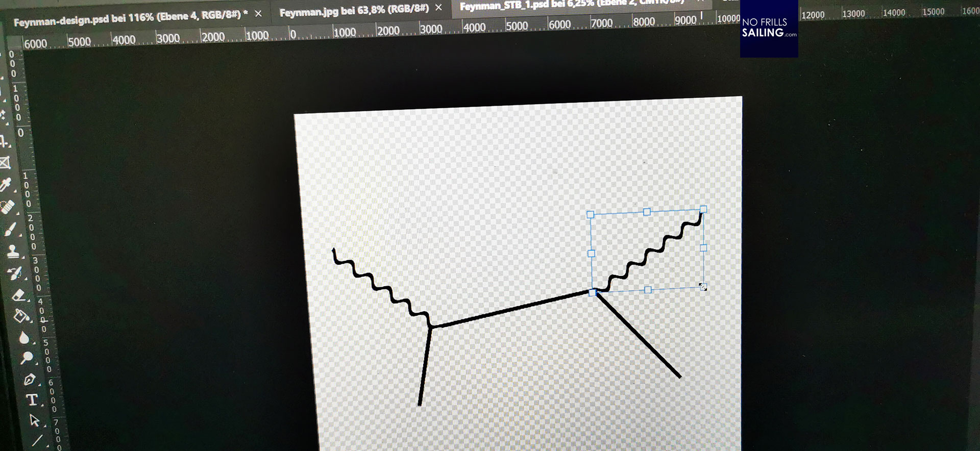The height and width of the screenshot is (451, 980).
Task: Click the bottom-middle transform handle
Action: click(648, 290)
